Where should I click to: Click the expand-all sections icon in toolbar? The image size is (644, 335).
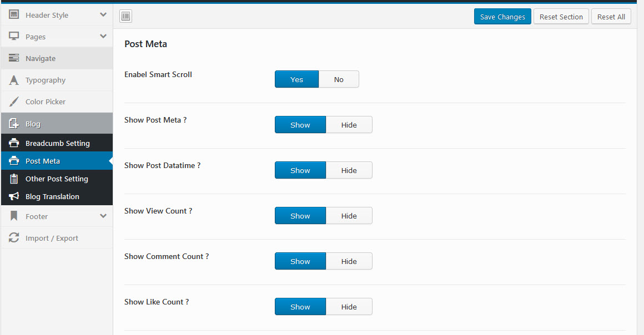tap(126, 17)
